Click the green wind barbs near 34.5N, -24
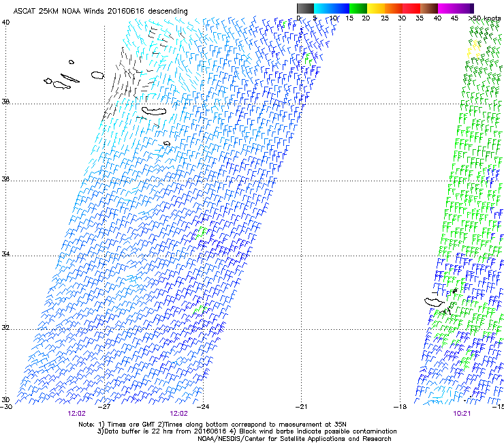The width and height of the screenshot is (504, 443). 201,232
